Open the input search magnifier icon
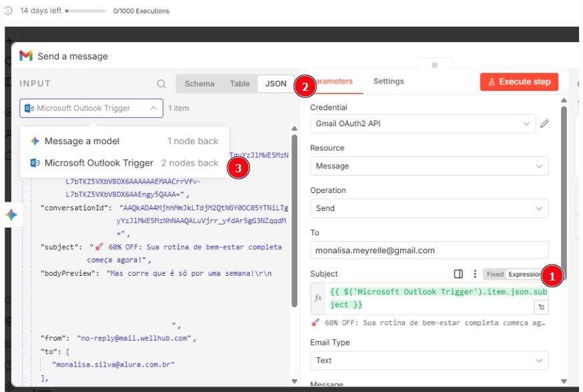The width and height of the screenshot is (583, 392). (160, 83)
